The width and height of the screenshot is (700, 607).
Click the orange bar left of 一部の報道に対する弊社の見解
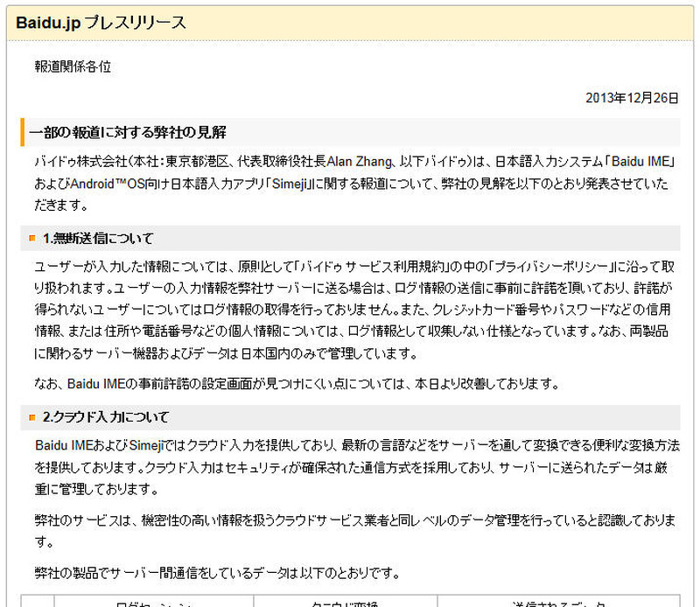pos(22,132)
